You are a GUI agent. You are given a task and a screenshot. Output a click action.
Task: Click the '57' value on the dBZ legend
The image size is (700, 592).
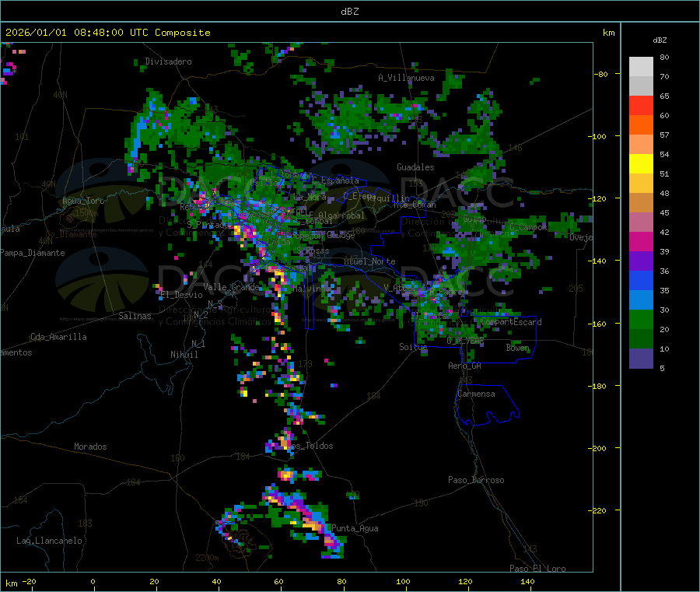coord(664,135)
